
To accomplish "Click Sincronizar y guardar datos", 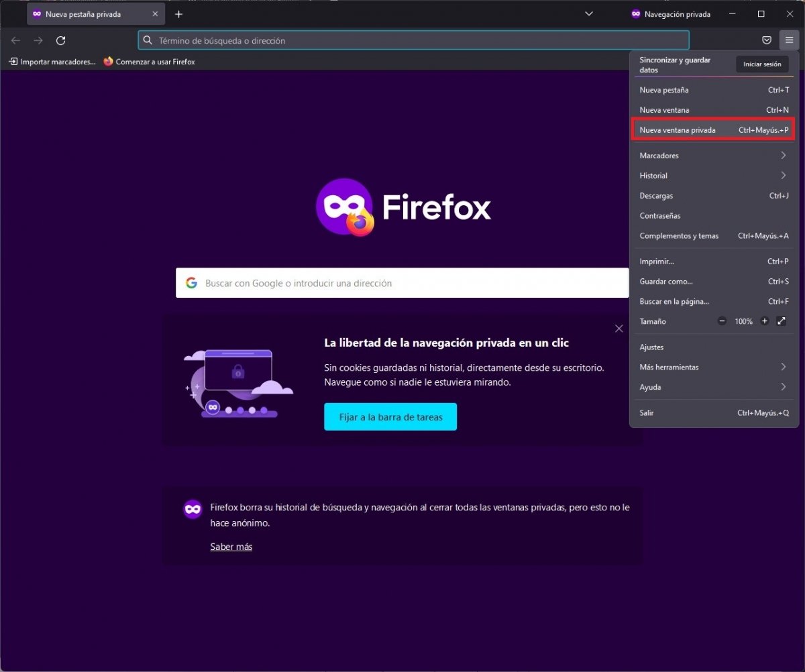I will coord(675,65).
